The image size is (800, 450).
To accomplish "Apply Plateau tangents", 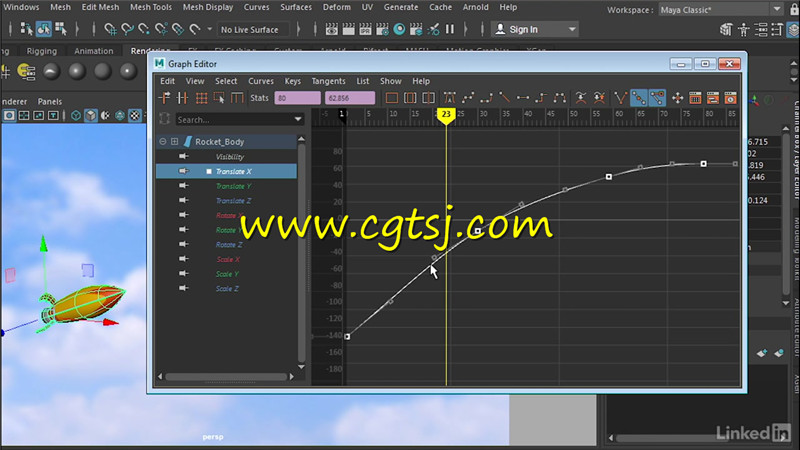I will pos(560,98).
